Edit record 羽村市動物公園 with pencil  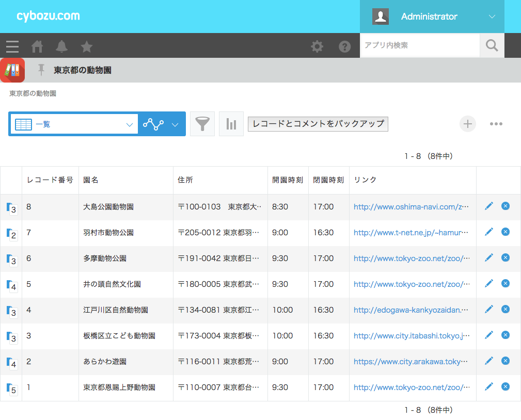488,232
